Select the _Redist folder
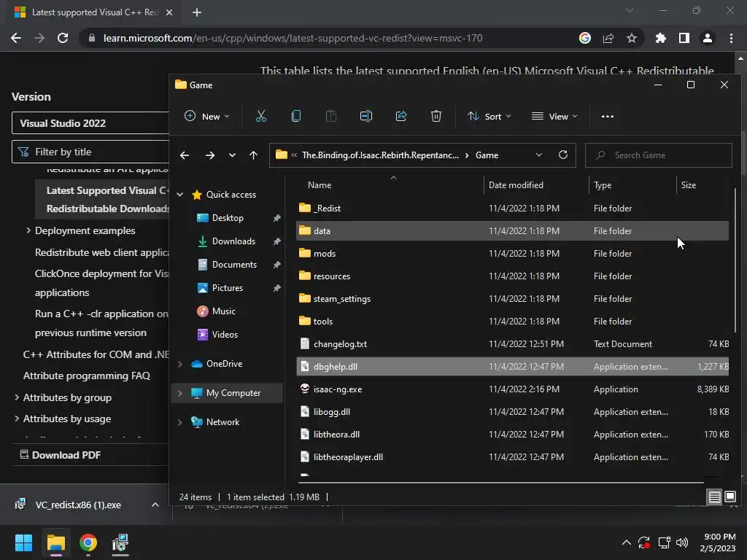 (512, 208)
